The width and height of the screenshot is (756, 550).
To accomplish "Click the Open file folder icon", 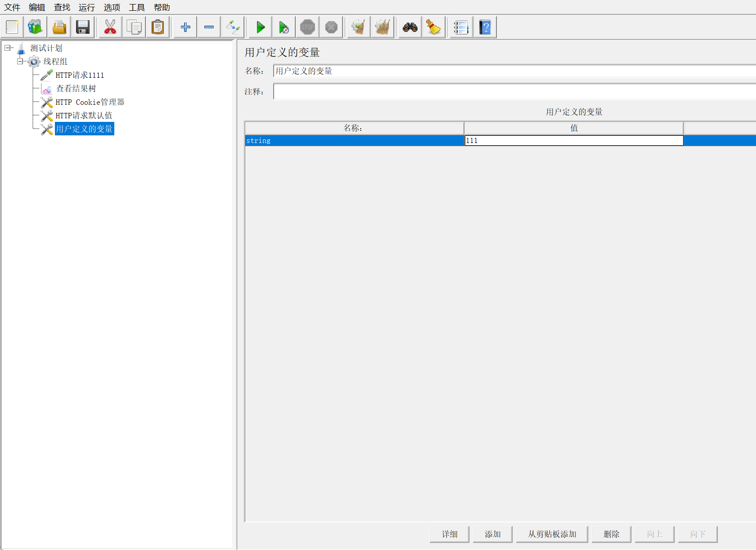I will (x=59, y=27).
